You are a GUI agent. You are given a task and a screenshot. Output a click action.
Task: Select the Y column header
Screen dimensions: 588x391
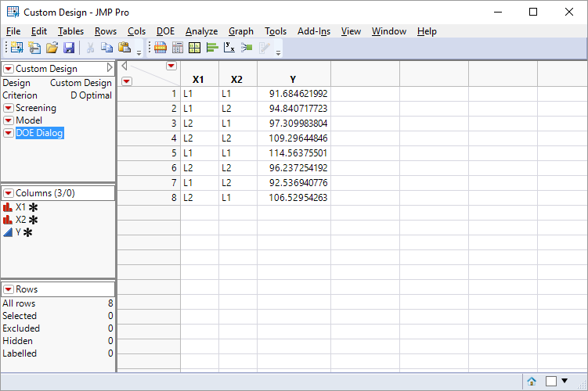click(294, 74)
